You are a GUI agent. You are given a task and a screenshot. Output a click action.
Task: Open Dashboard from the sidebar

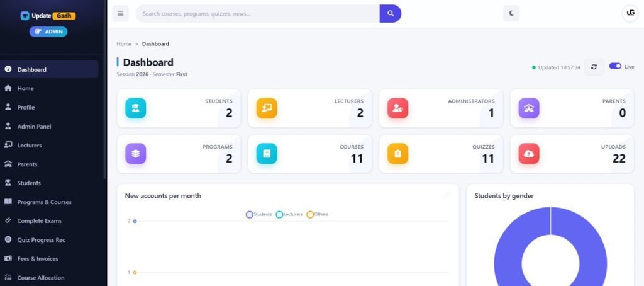49,69
